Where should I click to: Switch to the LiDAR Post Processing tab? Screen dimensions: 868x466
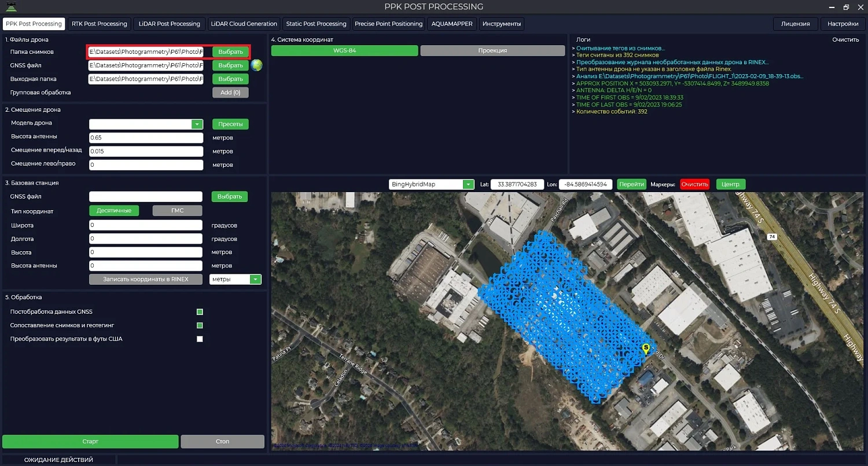pos(169,24)
